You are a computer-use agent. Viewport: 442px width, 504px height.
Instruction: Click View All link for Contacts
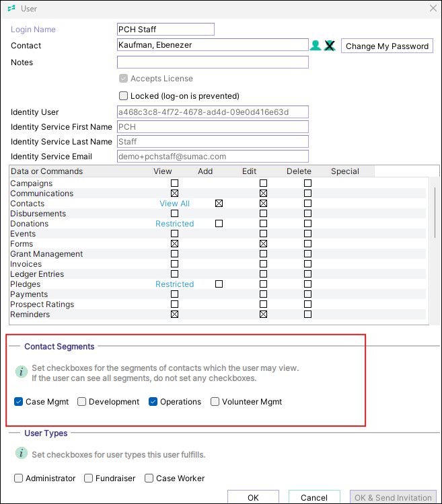[x=175, y=204]
